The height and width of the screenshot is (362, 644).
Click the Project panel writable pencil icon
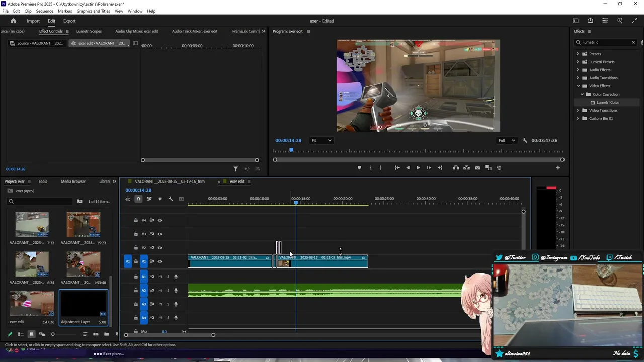(x=10, y=334)
